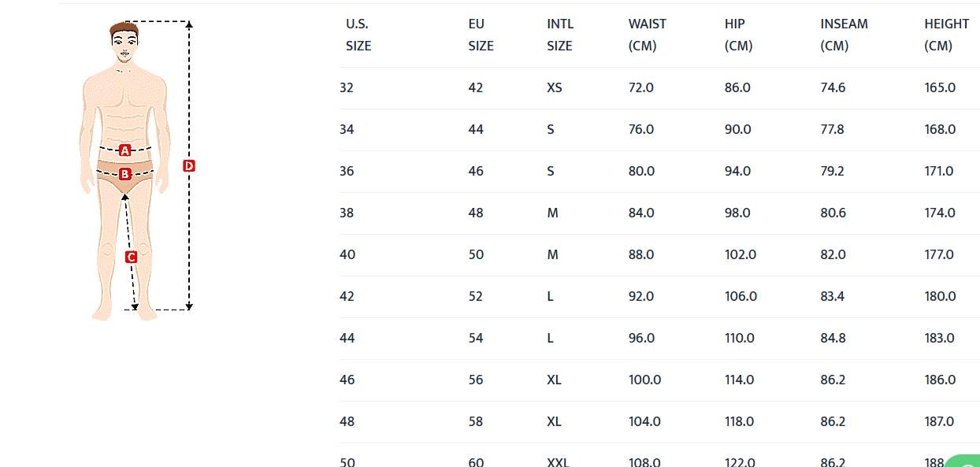Click the red D height marker
Screen dimensions: 980x467
(188, 165)
